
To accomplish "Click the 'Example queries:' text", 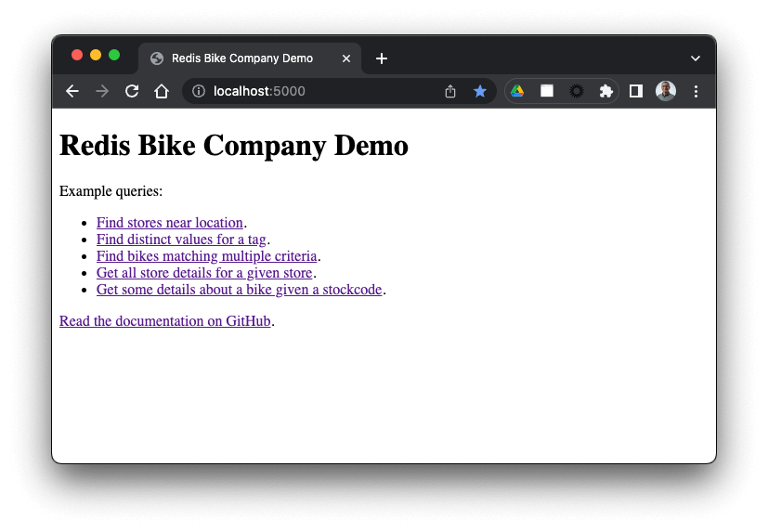I will pyautogui.click(x=111, y=191).
